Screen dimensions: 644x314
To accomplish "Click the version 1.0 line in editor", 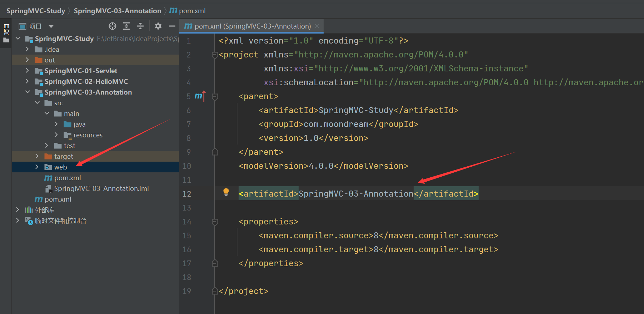I will tap(314, 138).
